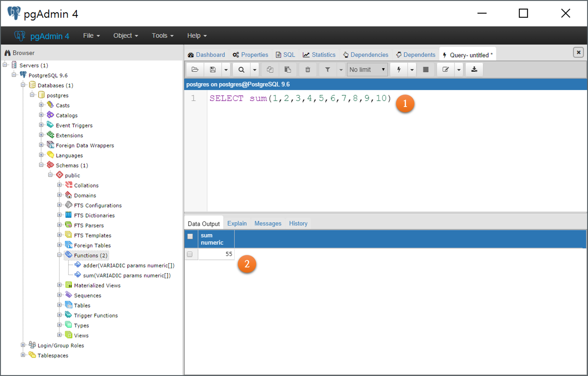The image size is (588, 376).
Task: Click the pgAdmin 4 elephant logo in navbar
Action: (20, 36)
